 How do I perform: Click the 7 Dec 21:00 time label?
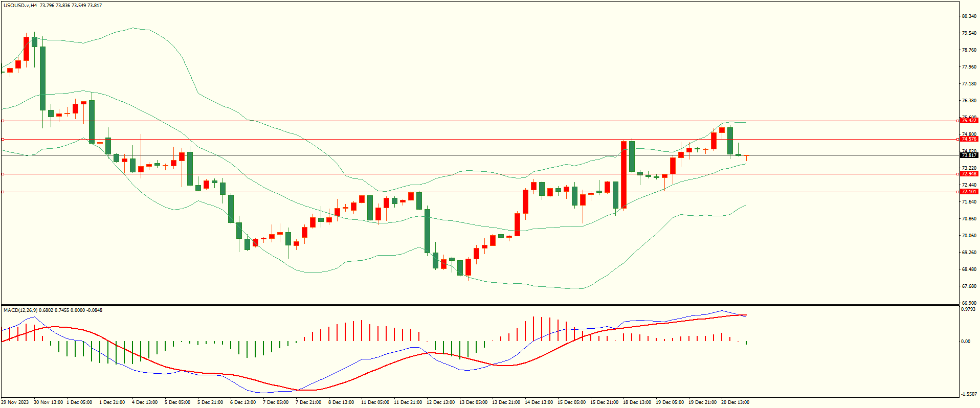[308, 402]
